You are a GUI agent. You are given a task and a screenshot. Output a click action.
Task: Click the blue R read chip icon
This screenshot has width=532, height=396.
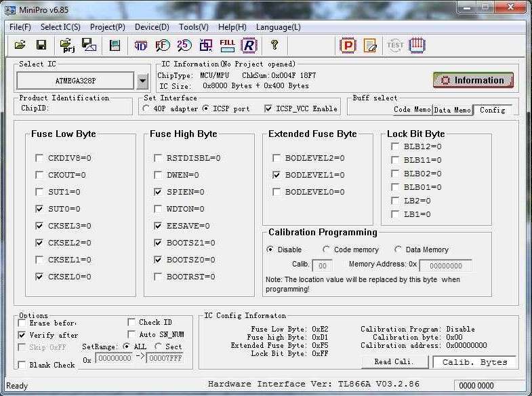tap(249, 45)
